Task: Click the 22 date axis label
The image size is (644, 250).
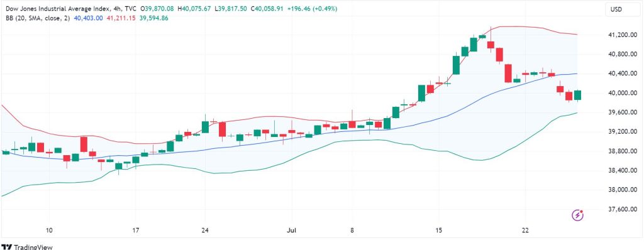Action: 525,231
